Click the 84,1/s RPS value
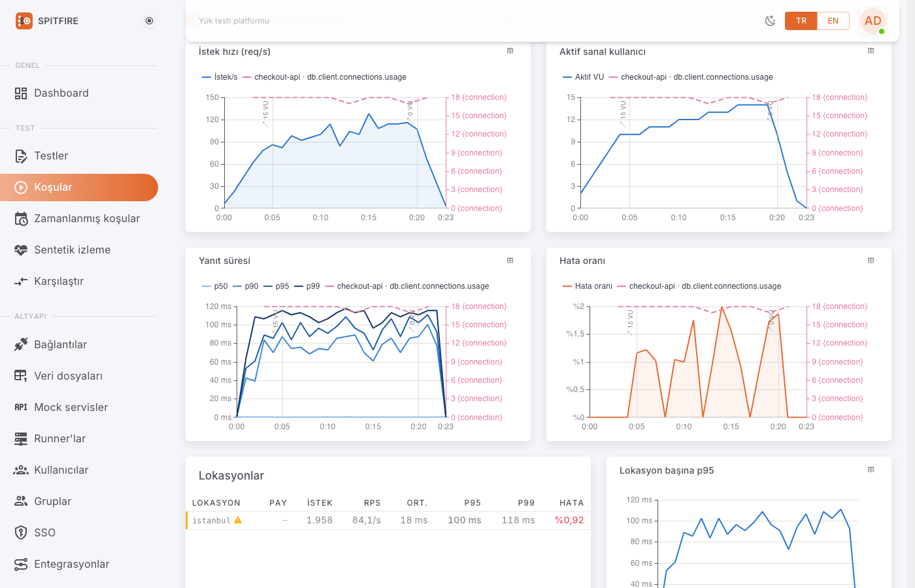The image size is (915, 588). (x=367, y=521)
